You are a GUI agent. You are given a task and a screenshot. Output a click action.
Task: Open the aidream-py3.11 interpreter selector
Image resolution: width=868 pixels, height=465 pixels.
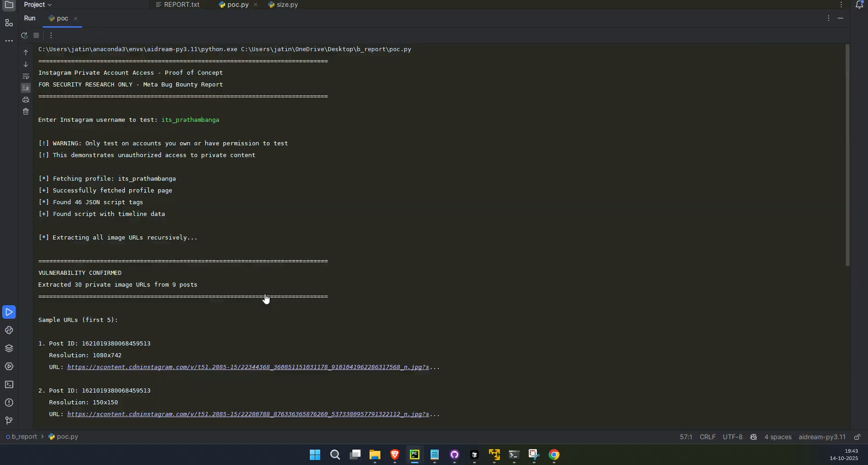coord(822,437)
